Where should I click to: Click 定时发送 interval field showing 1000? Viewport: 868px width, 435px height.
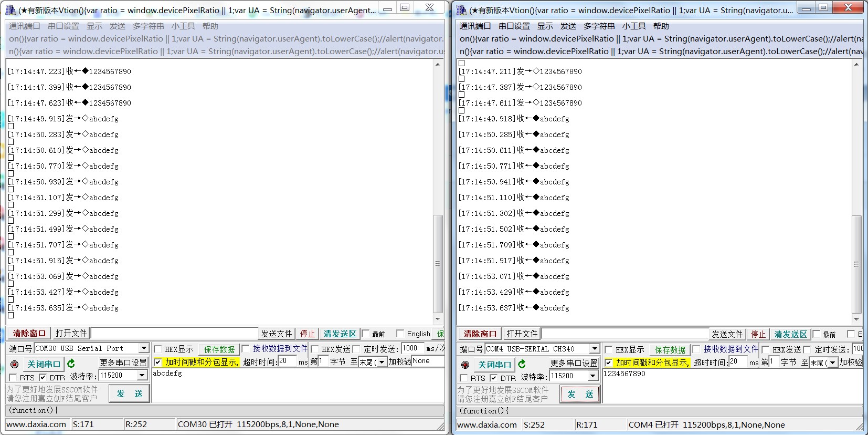click(413, 348)
